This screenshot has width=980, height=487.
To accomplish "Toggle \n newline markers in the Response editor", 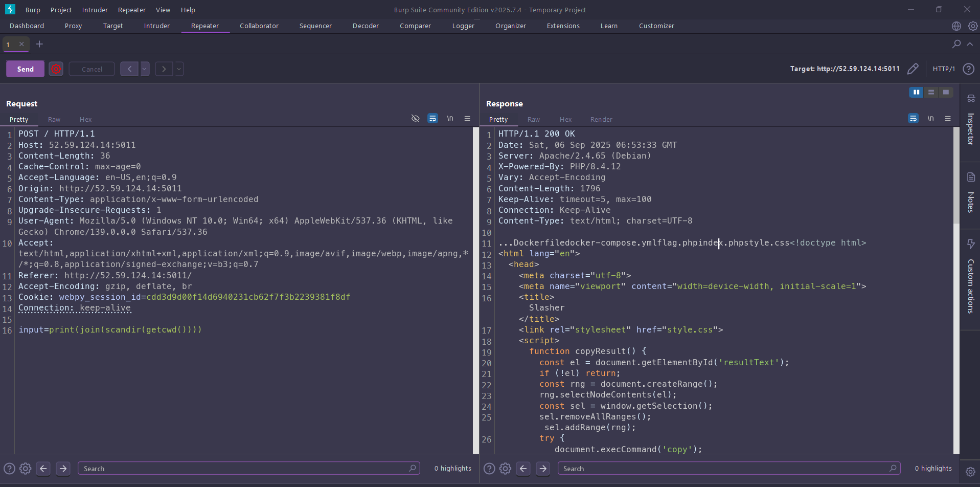I will 931,118.
